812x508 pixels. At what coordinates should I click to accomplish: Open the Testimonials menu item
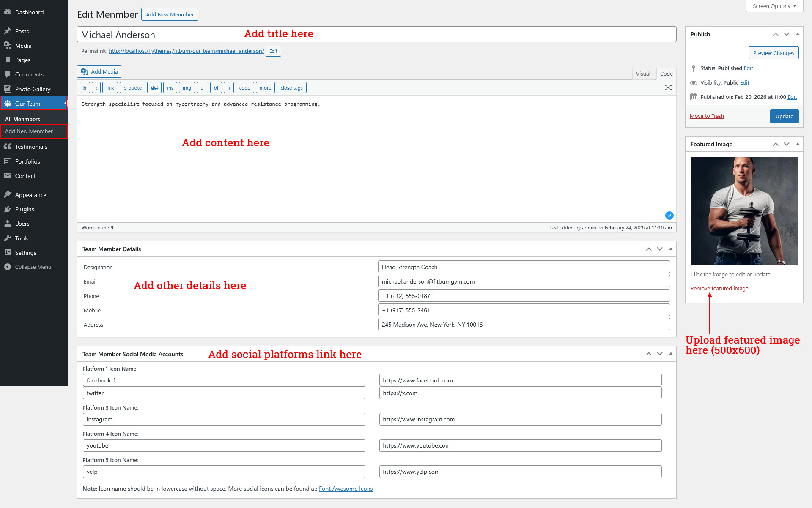31,147
